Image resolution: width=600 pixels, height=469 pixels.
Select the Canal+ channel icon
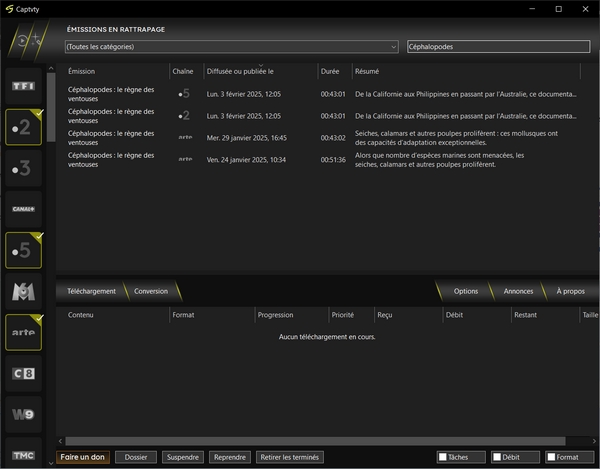point(23,209)
